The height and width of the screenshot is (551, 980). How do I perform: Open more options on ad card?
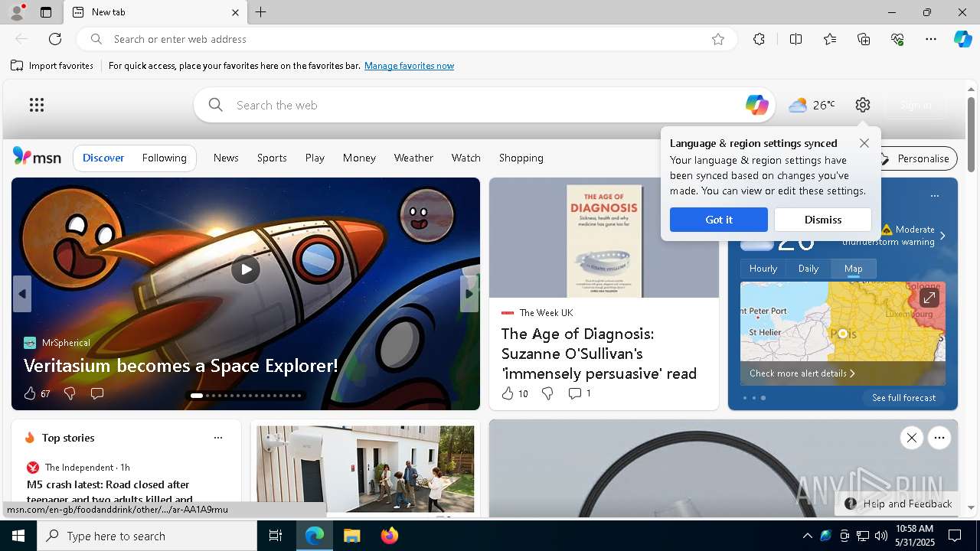click(939, 438)
